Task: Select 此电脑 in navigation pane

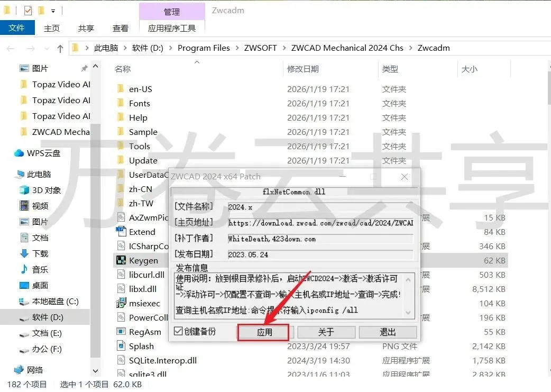Action: 39,175
